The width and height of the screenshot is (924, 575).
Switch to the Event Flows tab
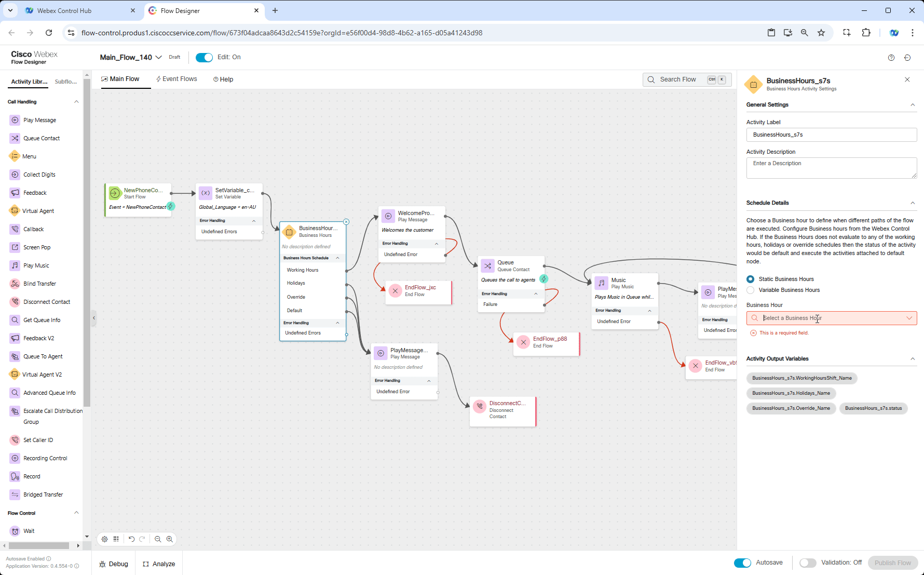point(176,79)
